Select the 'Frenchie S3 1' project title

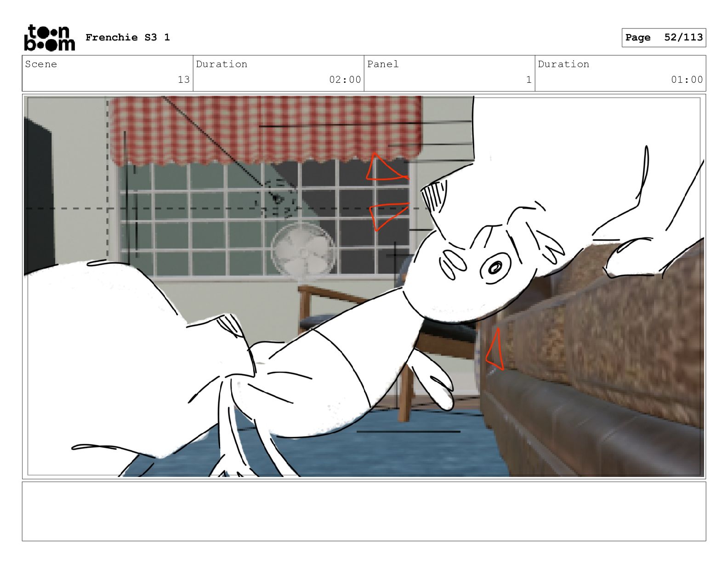pyautogui.click(x=128, y=37)
